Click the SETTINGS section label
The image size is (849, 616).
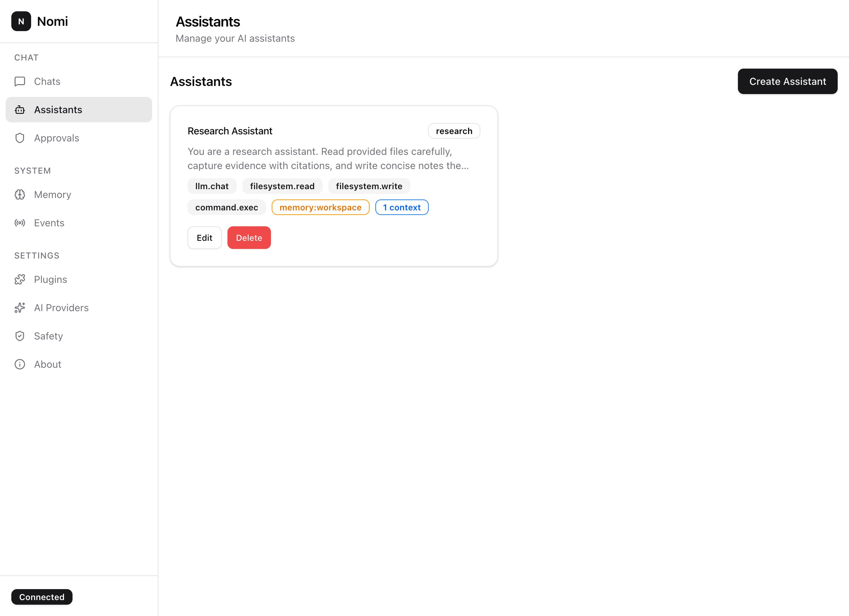tap(37, 256)
